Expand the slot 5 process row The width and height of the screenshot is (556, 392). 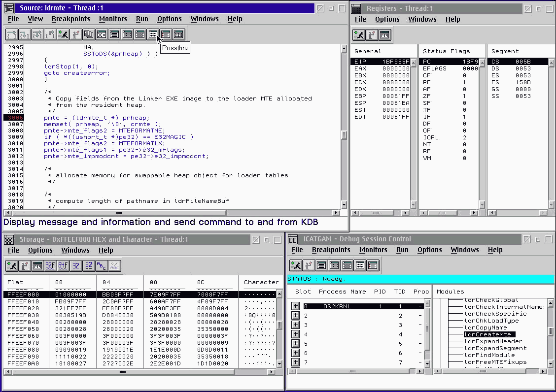coord(295,343)
